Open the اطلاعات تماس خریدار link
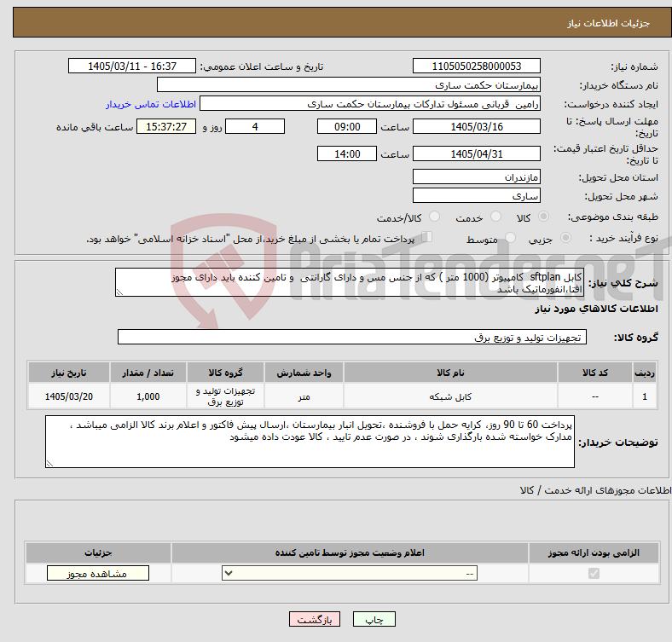 [x=151, y=105]
